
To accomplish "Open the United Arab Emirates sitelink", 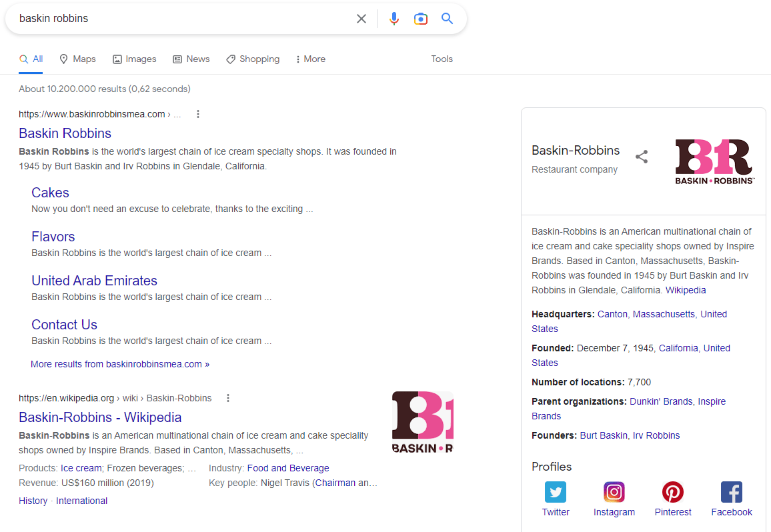I will point(95,281).
